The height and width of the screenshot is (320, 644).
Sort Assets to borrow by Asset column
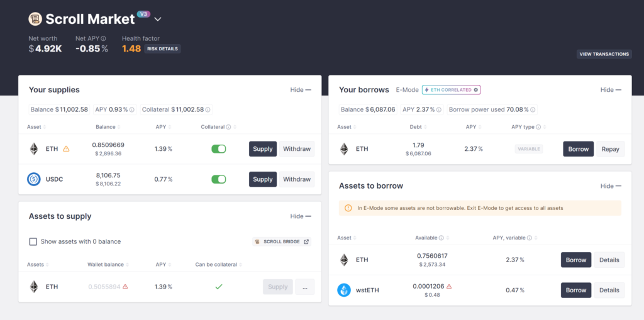coord(347,238)
